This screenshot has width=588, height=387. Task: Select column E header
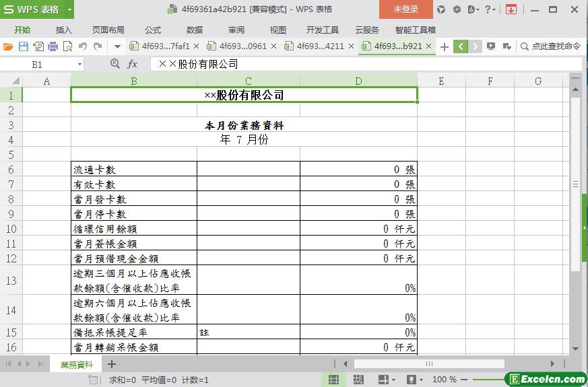tap(441, 81)
